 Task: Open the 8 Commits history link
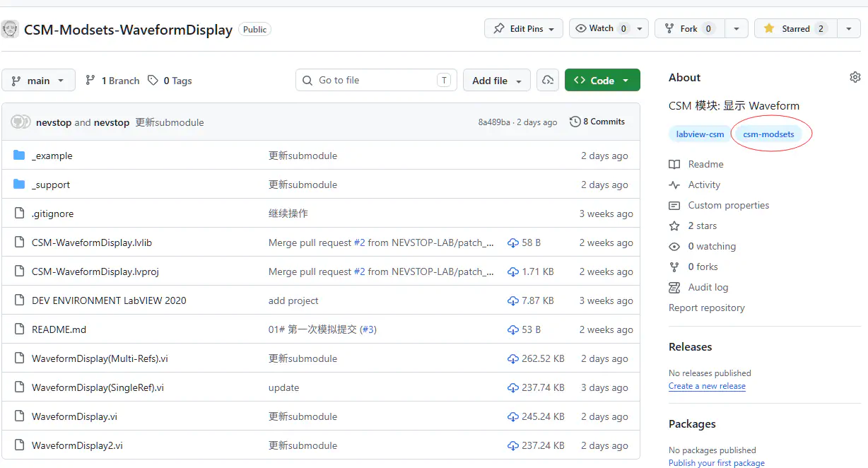pyautogui.click(x=597, y=122)
